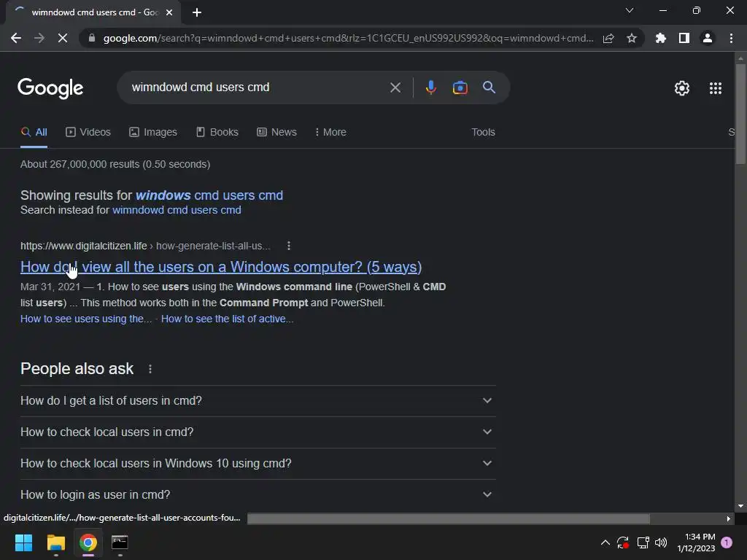Click scroll down arrow on vertical scrollbar

click(740, 506)
